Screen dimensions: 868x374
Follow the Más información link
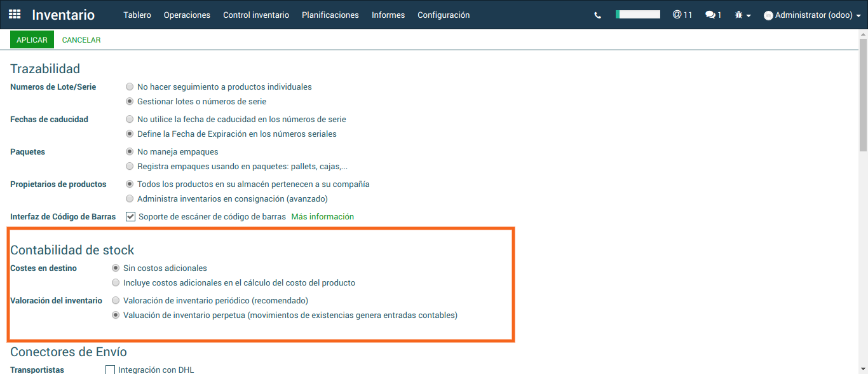click(322, 217)
